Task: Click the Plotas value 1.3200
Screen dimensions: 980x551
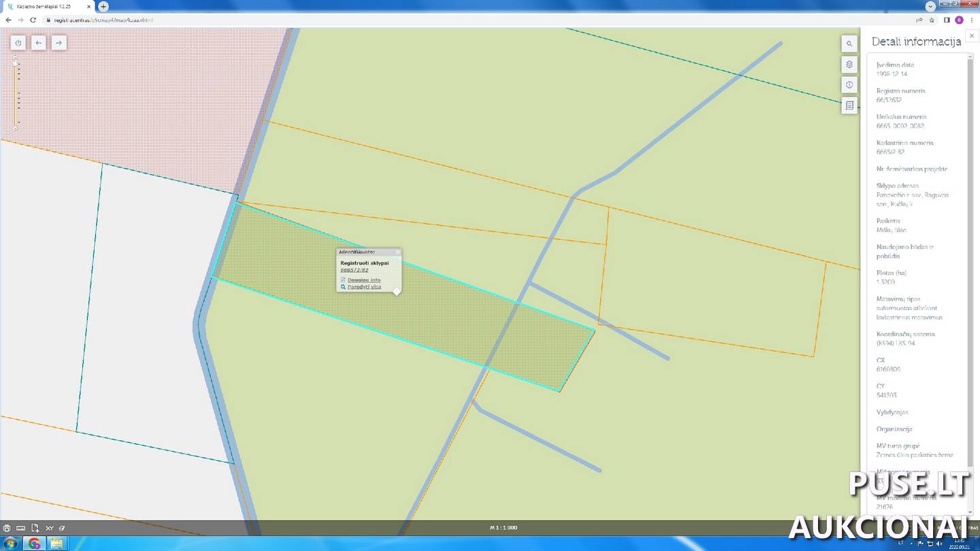Action: (x=885, y=282)
